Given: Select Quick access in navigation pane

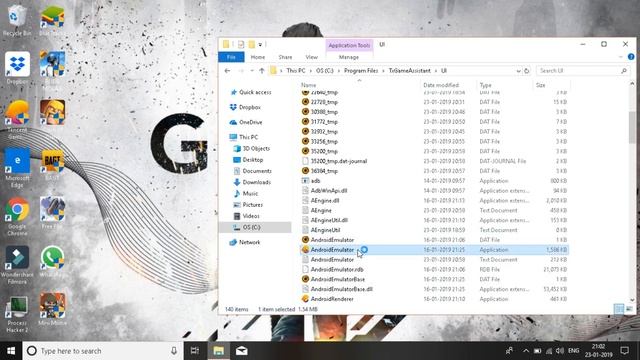Looking at the screenshot, I should pyautogui.click(x=255, y=92).
